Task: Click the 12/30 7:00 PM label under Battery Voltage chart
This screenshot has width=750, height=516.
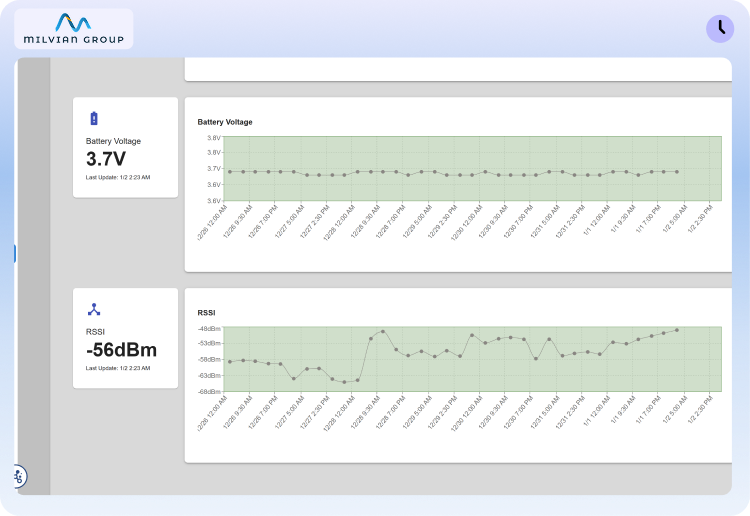Action: point(518,222)
